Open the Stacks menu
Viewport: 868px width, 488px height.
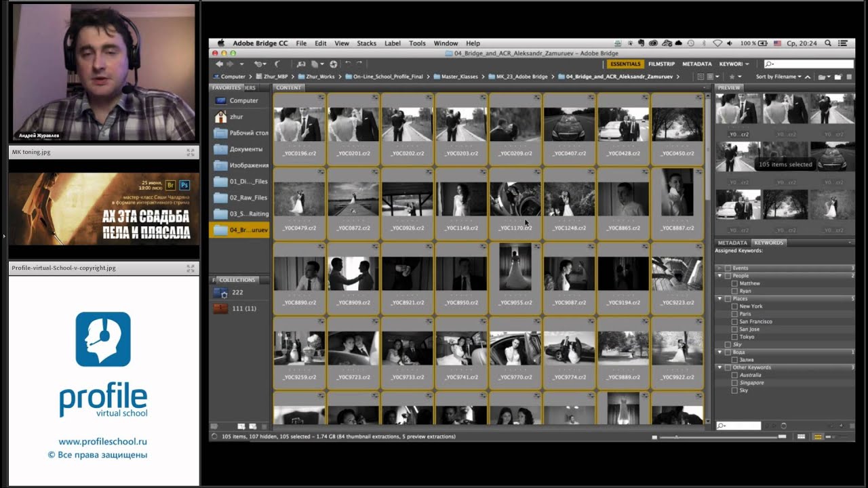coord(366,43)
